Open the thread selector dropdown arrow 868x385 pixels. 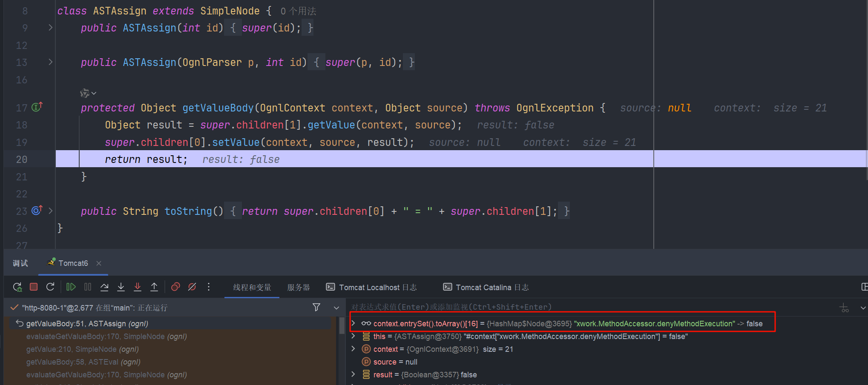336,308
